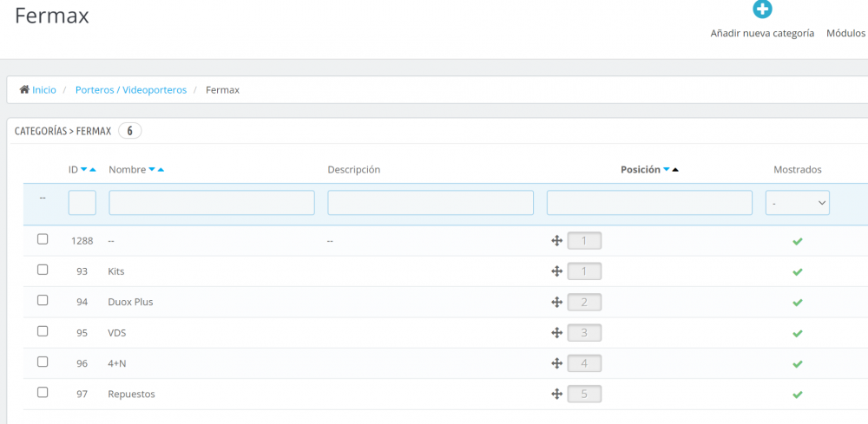Click the Nombre filter input field
868x424 pixels.
[212, 203]
